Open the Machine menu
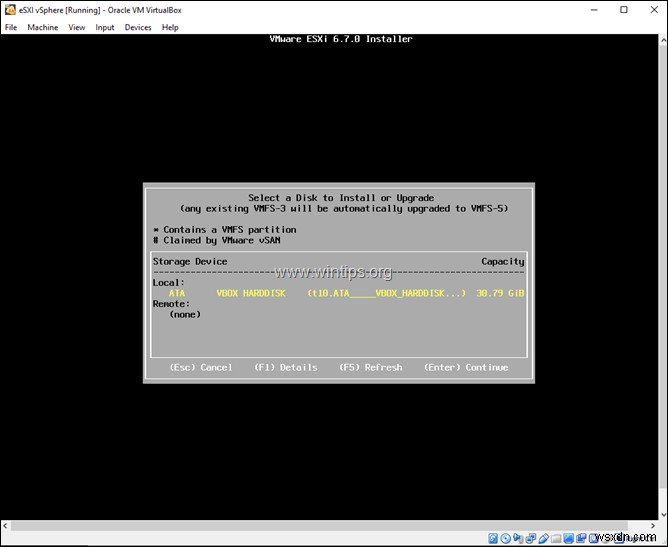The height and width of the screenshot is (547, 668). 43,27
